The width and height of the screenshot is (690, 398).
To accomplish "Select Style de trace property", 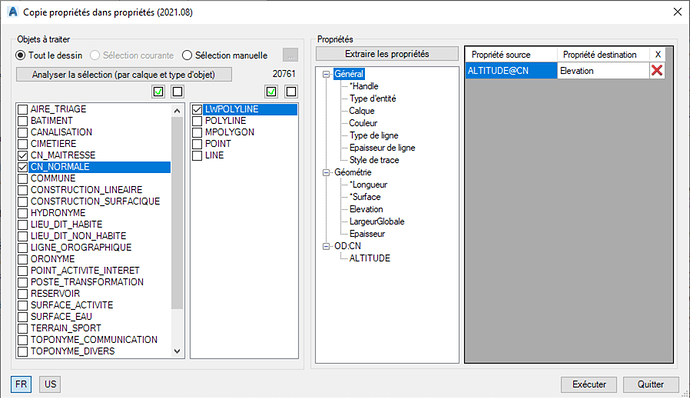I will click(374, 160).
